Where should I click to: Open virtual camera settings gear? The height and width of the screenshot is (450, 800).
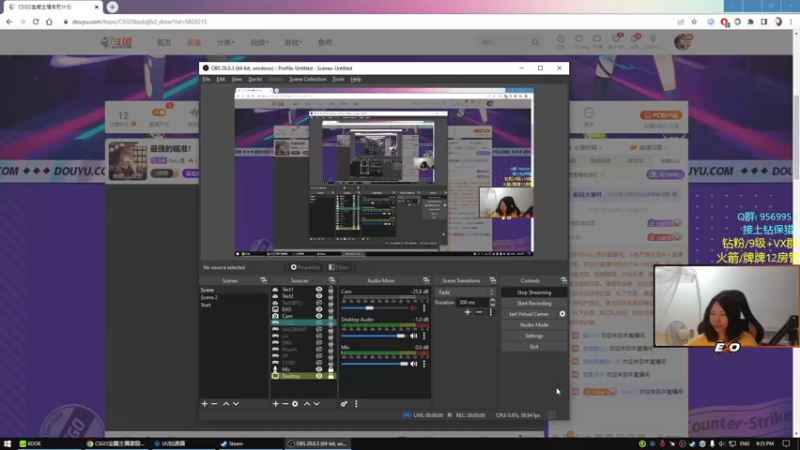[562, 314]
